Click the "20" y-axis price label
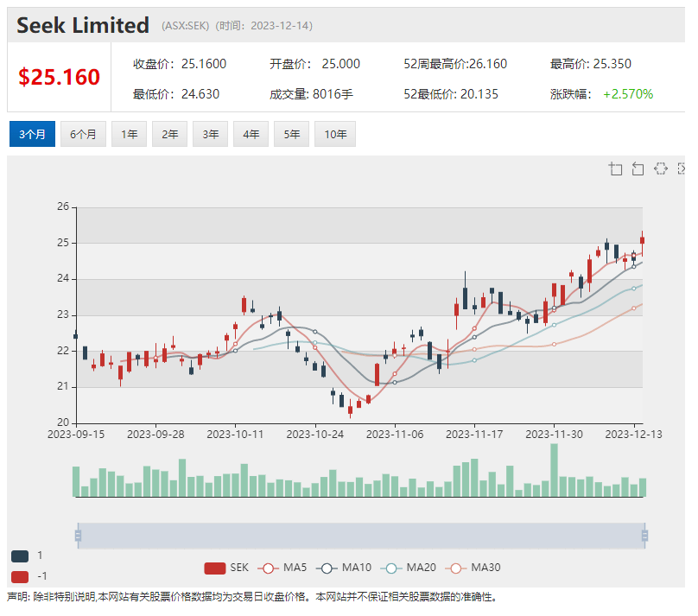 [x=63, y=422]
